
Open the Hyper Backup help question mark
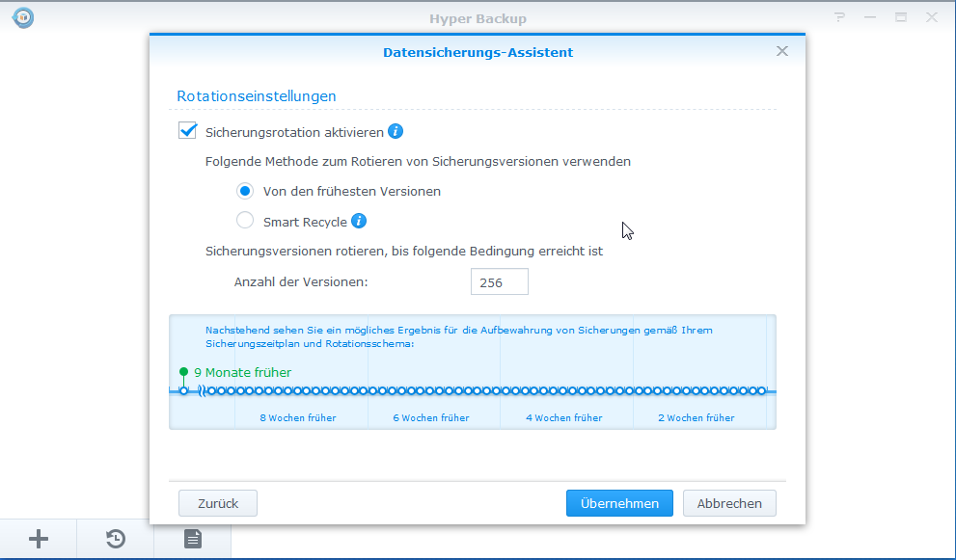pos(840,17)
